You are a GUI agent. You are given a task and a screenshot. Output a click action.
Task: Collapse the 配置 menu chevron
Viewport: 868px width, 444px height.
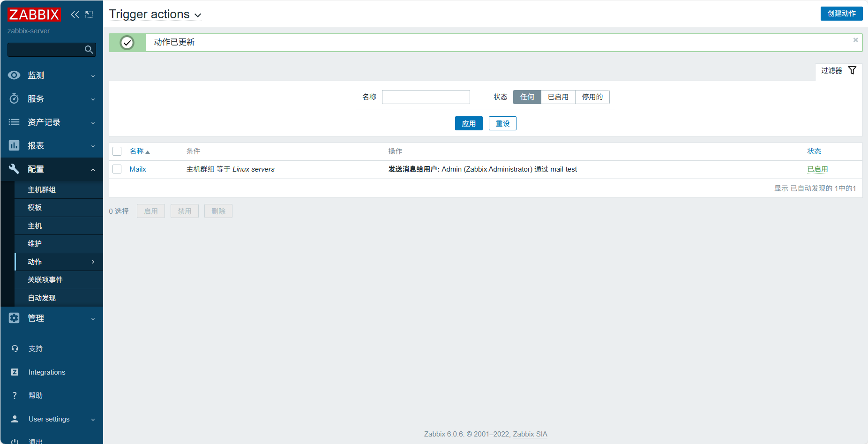pos(93,169)
